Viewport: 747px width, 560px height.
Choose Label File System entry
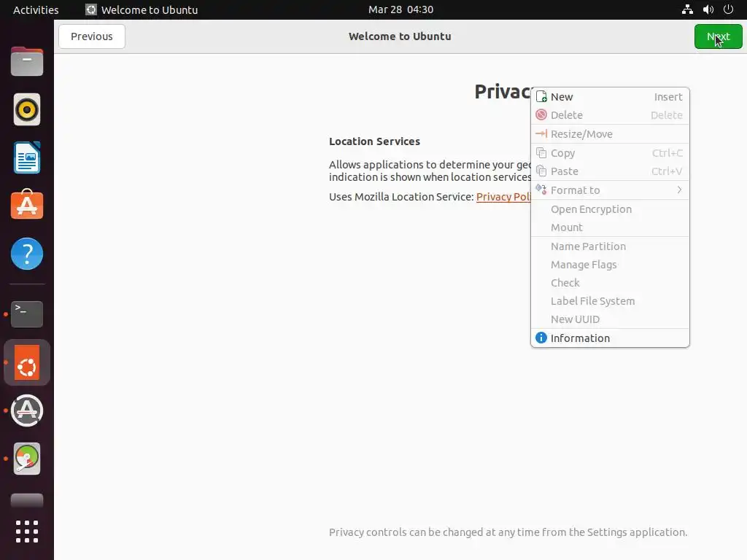[610, 301]
